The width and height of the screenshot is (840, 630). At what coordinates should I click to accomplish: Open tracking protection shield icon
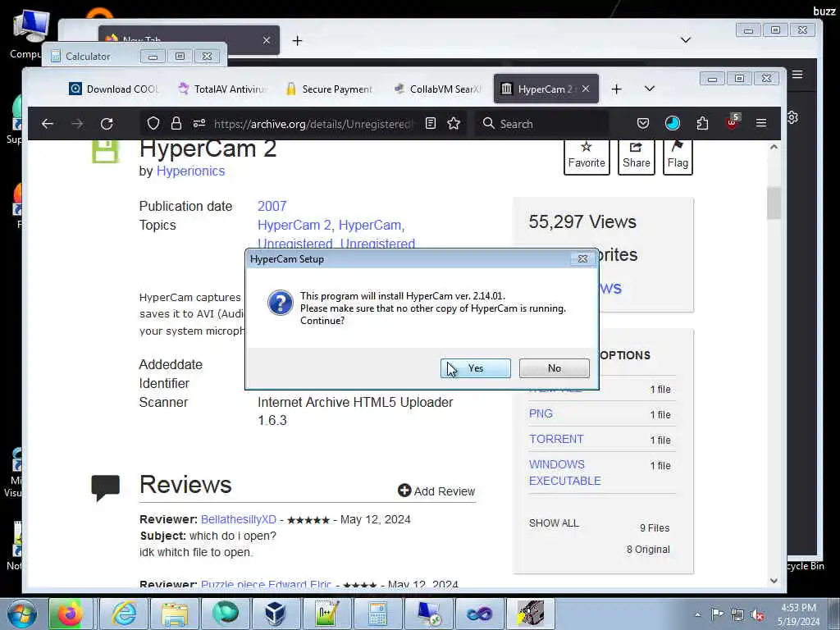click(x=153, y=124)
